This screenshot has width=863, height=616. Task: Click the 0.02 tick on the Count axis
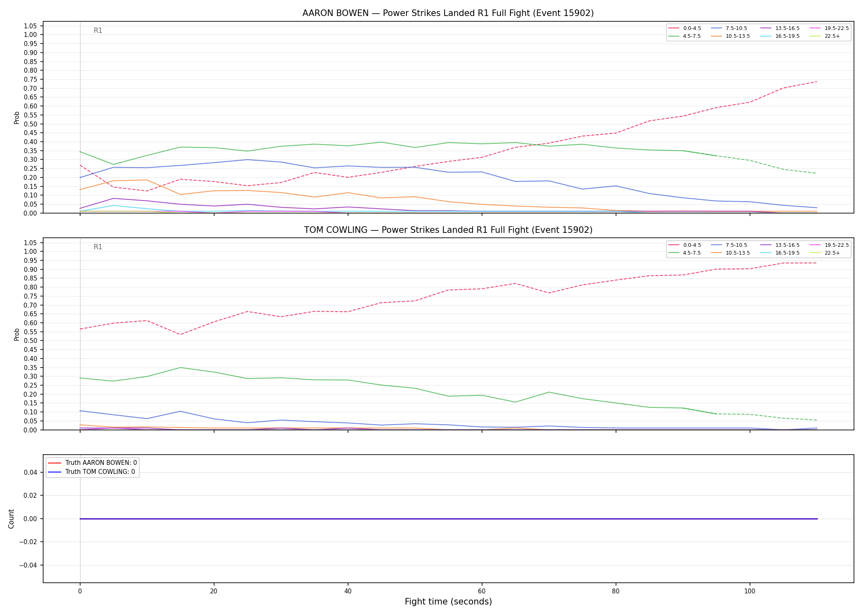(x=31, y=496)
